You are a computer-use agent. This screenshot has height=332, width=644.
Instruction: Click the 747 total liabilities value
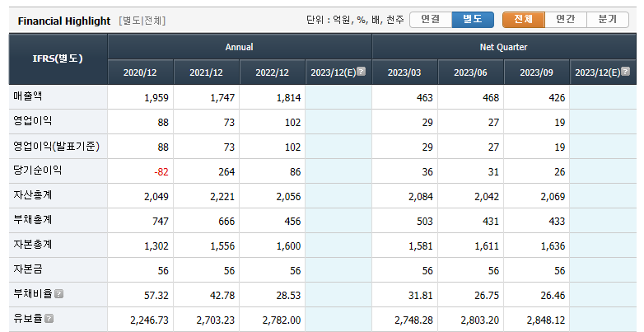click(161, 221)
